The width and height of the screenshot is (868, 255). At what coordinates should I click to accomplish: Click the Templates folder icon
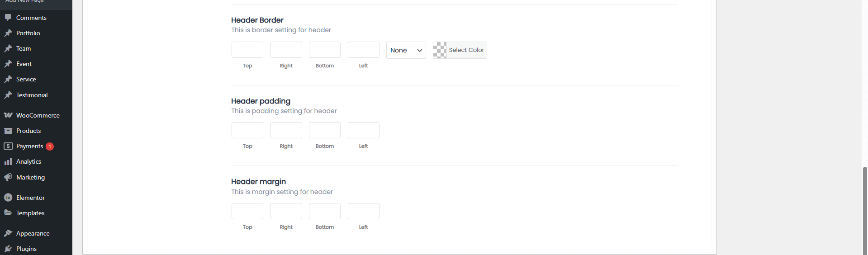click(8, 213)
